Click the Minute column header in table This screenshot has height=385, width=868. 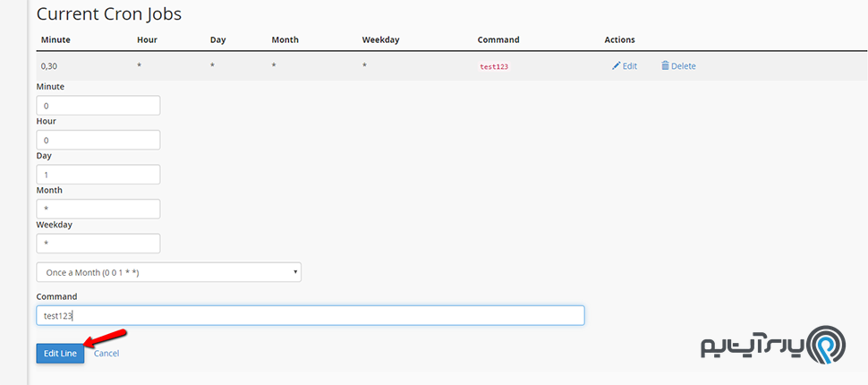[x=53, y=40]
